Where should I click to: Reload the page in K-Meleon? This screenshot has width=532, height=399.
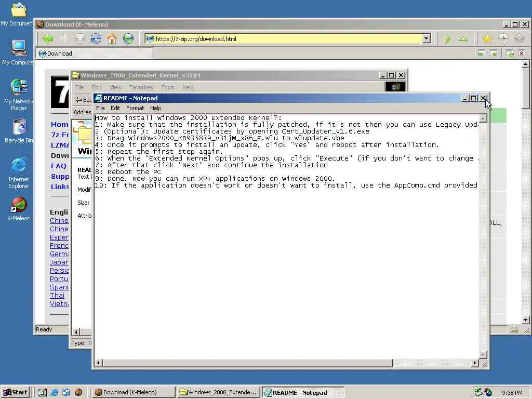pos(96,38)
